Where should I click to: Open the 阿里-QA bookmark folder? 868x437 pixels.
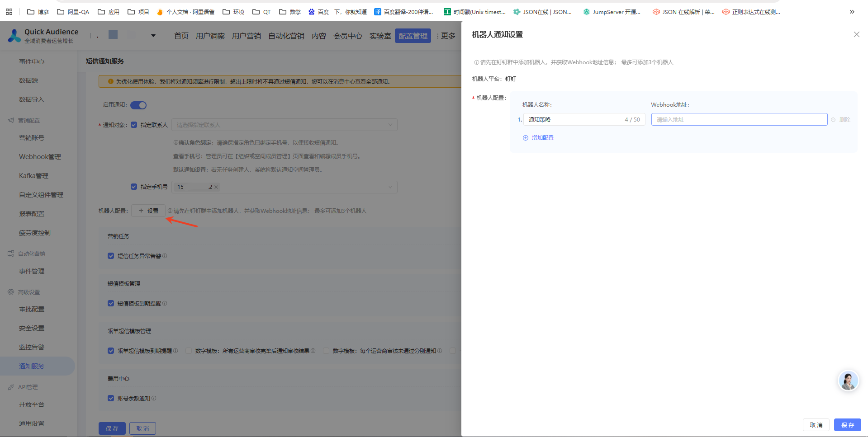click(73, 12)
